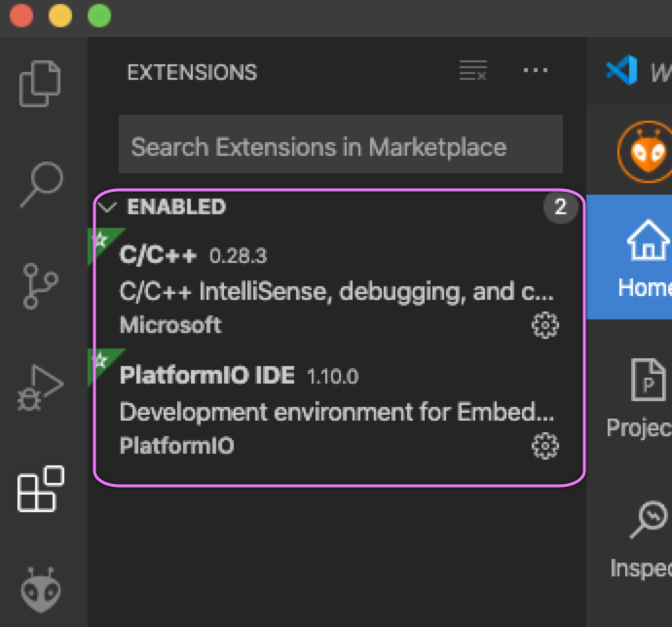Click the orange PlatformIO logo
This screenshot has height=627, width=672.
pyautogui.click(x=644, y=152)
